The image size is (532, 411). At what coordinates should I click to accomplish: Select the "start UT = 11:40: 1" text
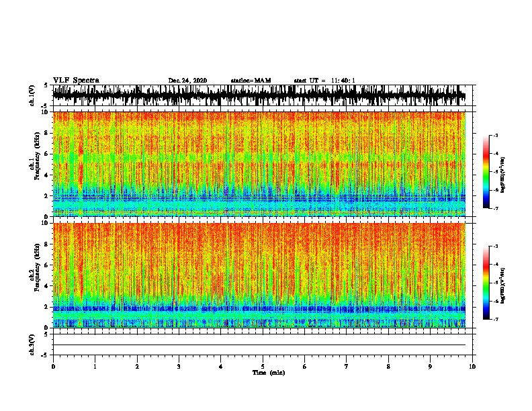point(324,81)
